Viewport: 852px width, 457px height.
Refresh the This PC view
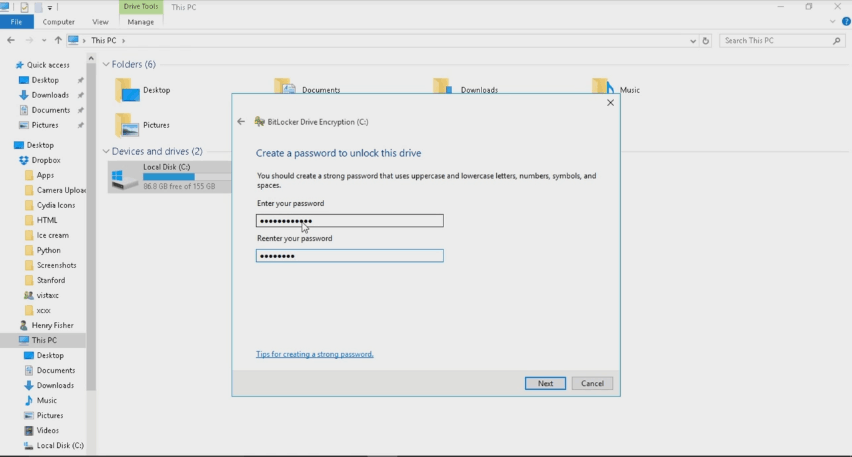coord(705,41)
